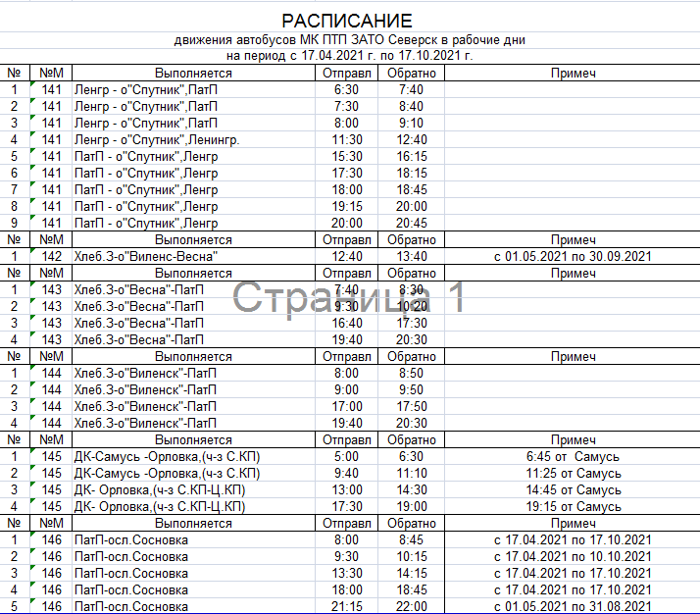Select route 141 return time 18:15
The width and height of the screenshot is (700, 614).
point(412,173)
